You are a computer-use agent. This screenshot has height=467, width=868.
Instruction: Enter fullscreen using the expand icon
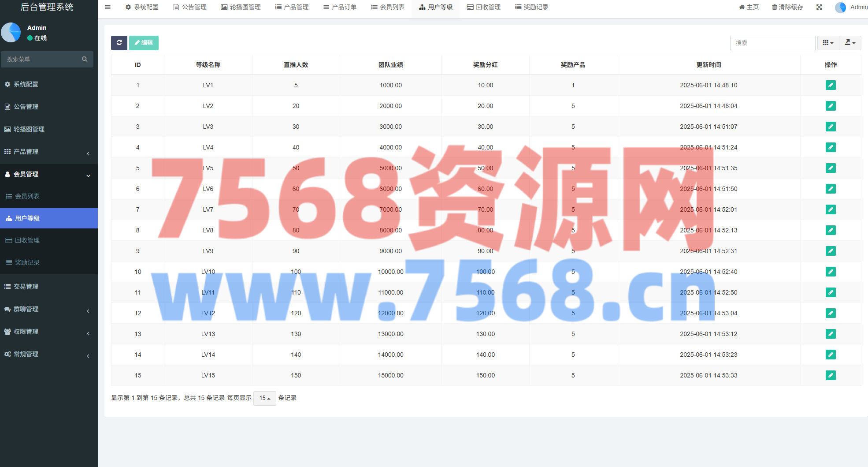click(819, 7)
